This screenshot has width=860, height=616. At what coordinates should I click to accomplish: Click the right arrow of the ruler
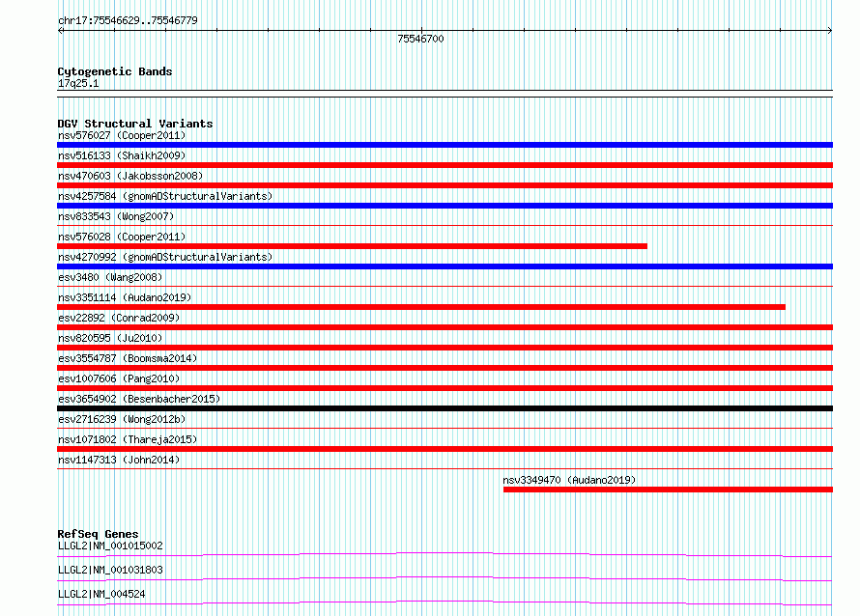point(830,31)
